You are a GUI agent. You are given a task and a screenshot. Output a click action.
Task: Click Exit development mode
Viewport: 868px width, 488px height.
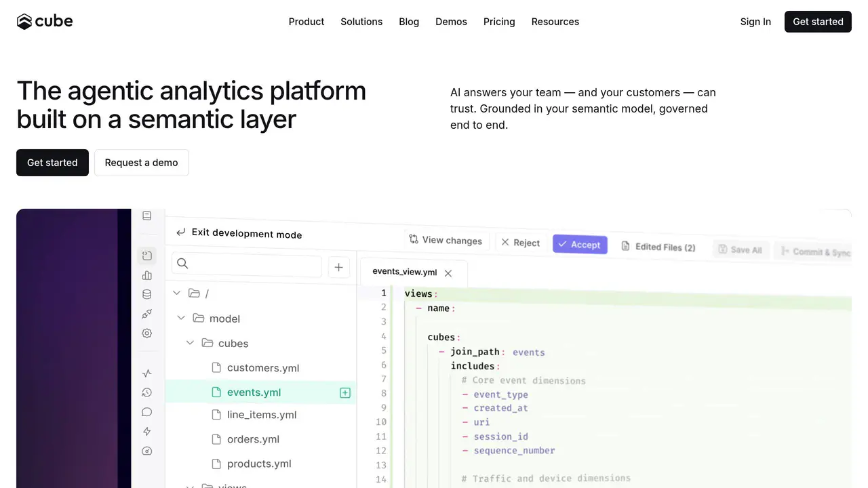(239, 233)
